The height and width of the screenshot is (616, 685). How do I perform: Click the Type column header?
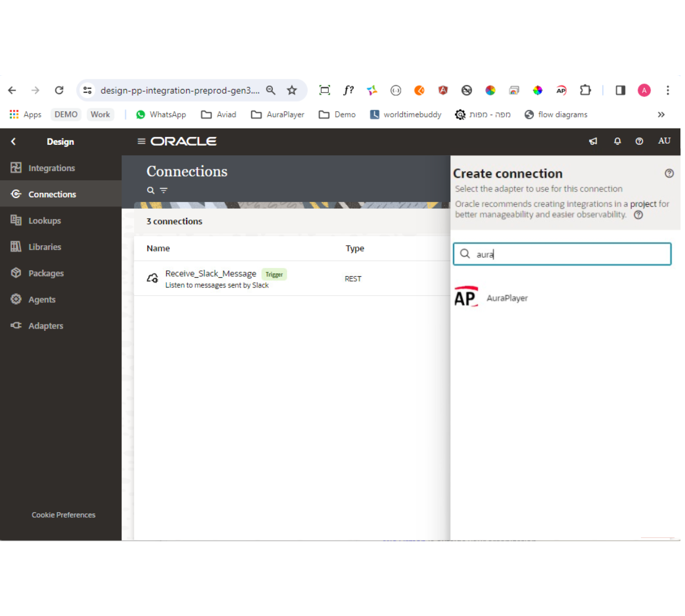(354, 248)
